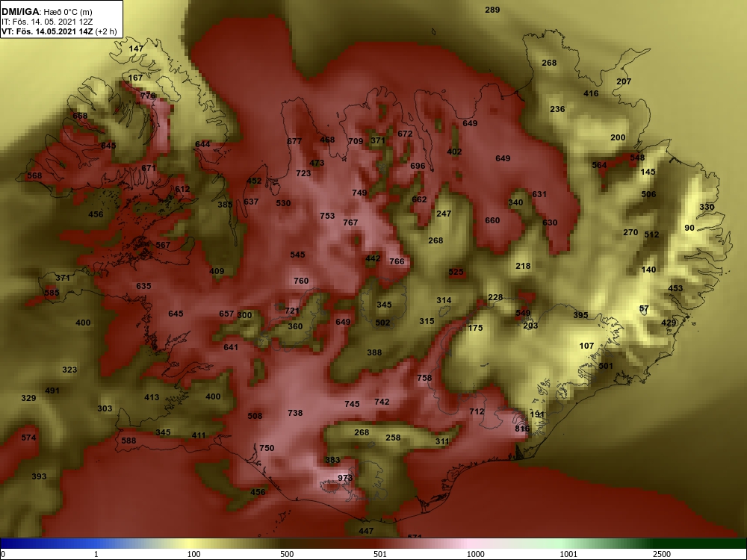Click the 660 map value

pyautogui.click(x=492, y=220)
